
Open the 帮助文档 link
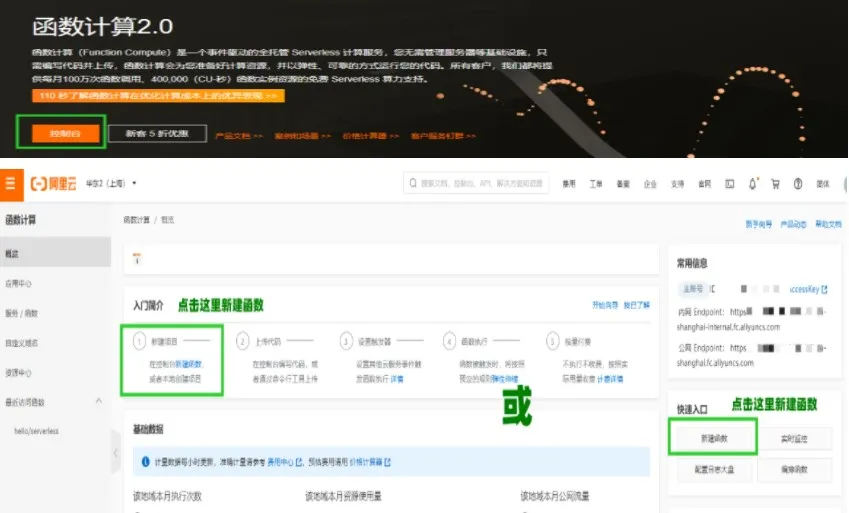pyautogui.click(x=828, y=224)
